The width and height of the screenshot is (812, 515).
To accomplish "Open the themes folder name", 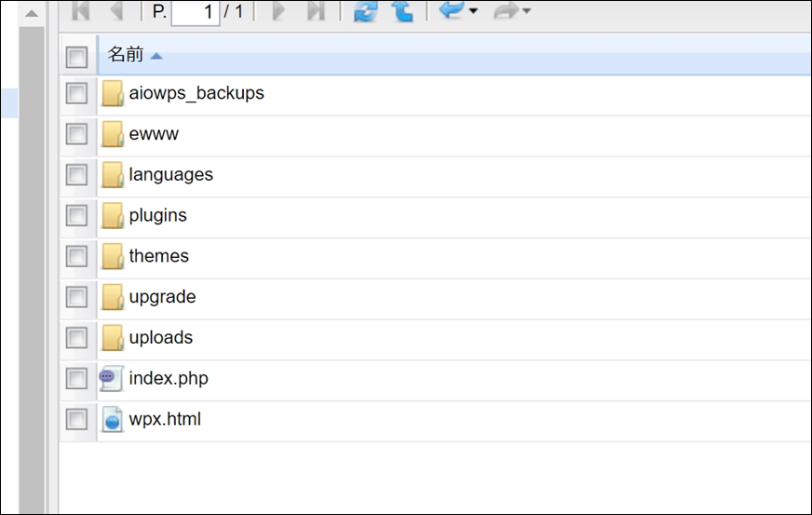I will [159, 256].
